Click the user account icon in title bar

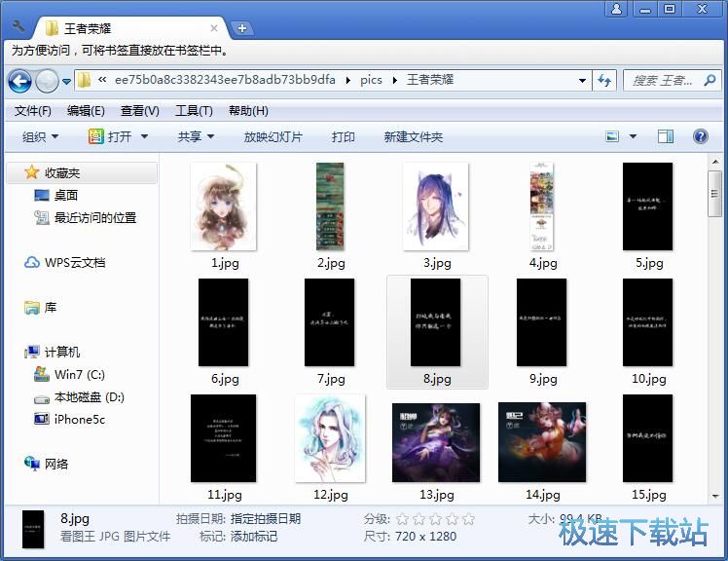pos(617,9)
